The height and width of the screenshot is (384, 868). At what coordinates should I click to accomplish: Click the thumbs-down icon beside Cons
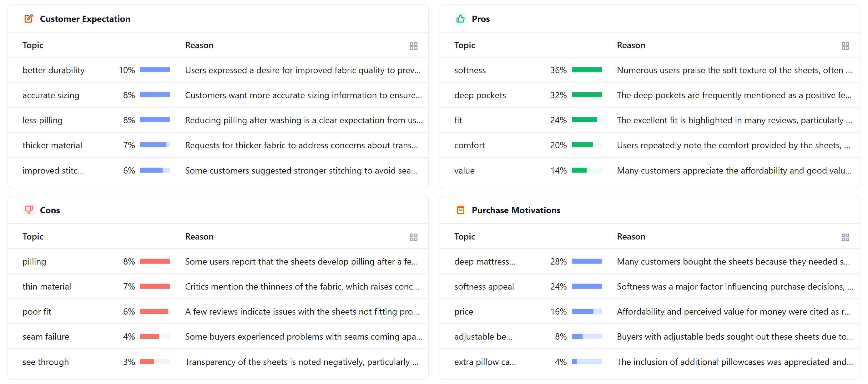[x=29, y=210]
